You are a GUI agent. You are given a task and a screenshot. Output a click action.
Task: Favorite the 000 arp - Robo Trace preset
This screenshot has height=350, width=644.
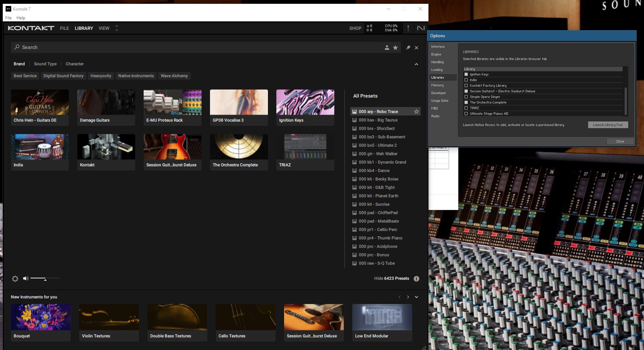[x=416, y=112]
